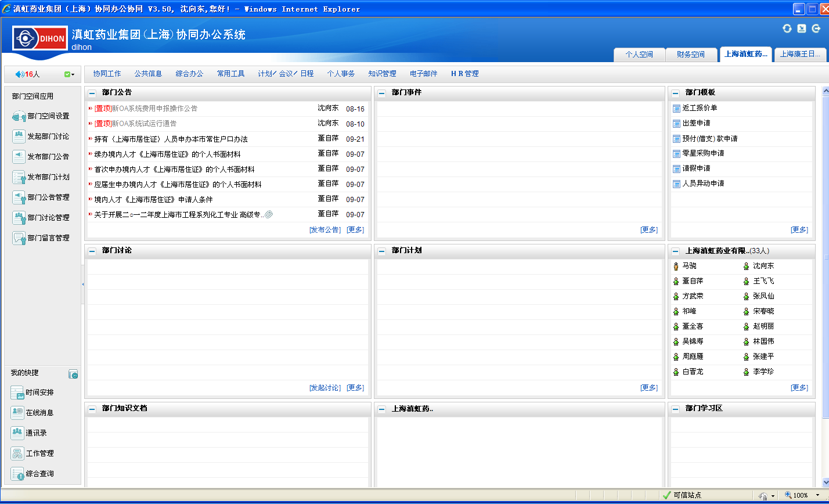Click the person icon beside 马骁
The height and width of the screenshot is (504, 829).
676,267
